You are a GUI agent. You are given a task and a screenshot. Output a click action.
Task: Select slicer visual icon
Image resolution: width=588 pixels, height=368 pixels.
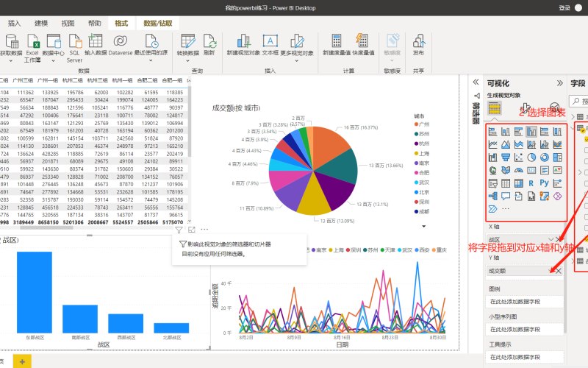coord(492,183)
